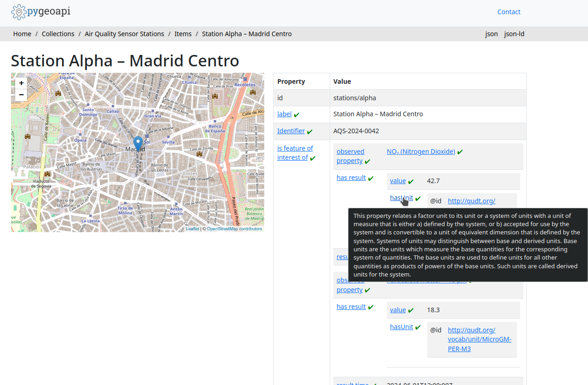The image size is (588, 385).
Task: Open the MicroGM-PER-M3 unit definition
Action: (x=479, y=339)
